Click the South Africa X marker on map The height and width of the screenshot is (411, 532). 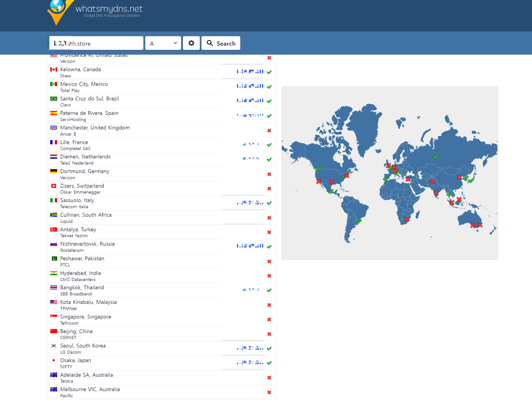coord(407,219)
